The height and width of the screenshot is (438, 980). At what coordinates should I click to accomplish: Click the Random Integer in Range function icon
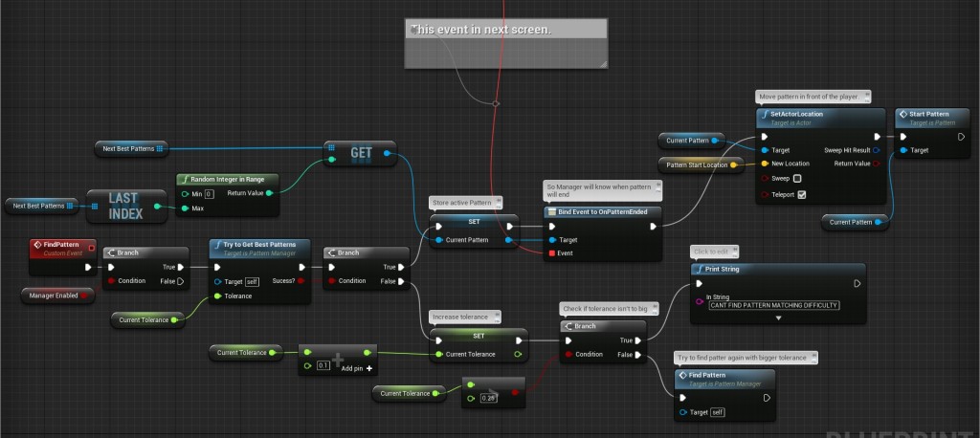185,180
